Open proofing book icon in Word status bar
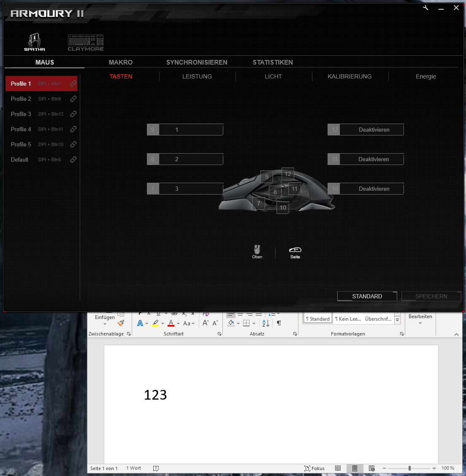This screenshot has width=466, height=476. coord(156,468)
